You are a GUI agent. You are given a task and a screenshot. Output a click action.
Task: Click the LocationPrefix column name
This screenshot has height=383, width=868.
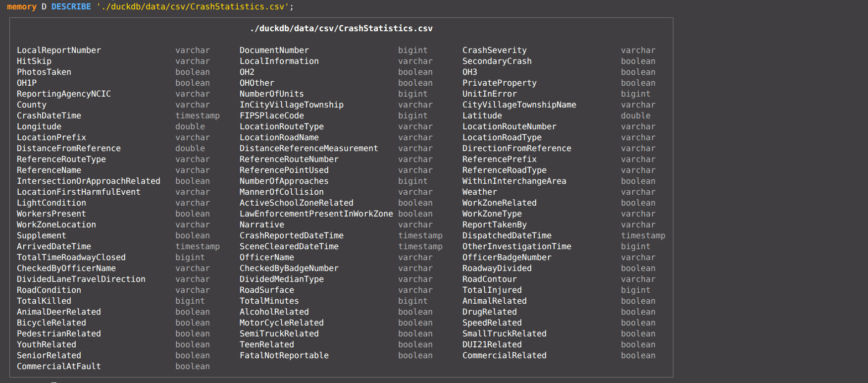(x=51, y=138)
